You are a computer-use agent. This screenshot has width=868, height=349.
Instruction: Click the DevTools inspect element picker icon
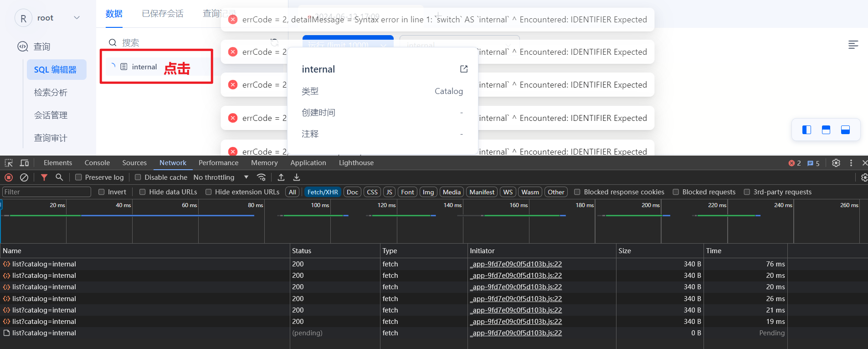point(9,163)
